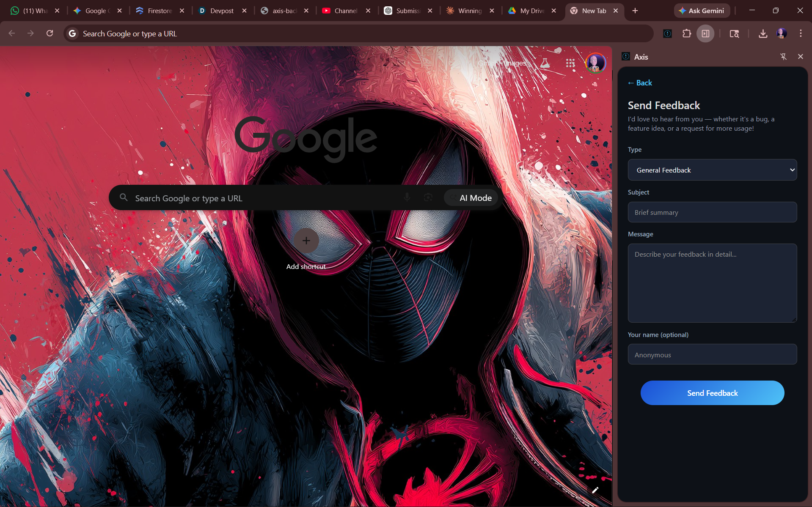The image size is (812, 507).
Task: Focus the browser address bar
Action: (359, 33)
